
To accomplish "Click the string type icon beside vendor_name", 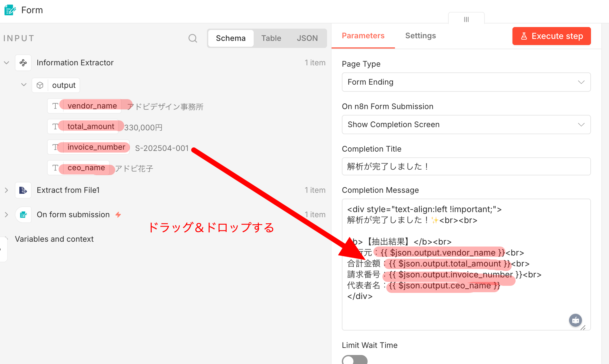I will [x=54, y=106].
